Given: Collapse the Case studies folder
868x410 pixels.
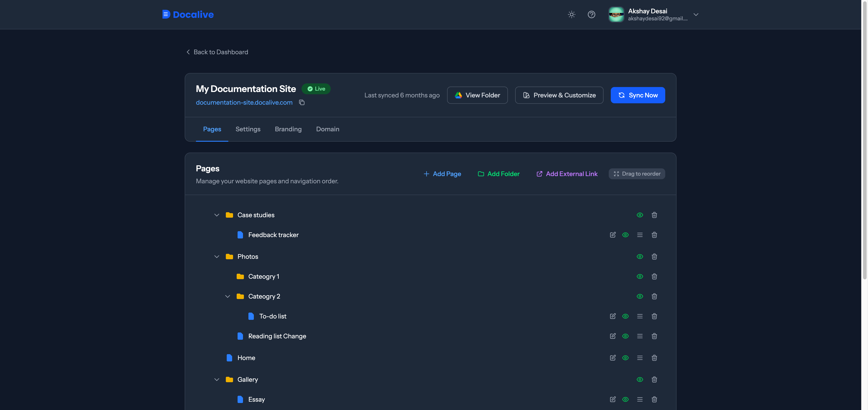Looking at the screenshot, I should [217, 215].
